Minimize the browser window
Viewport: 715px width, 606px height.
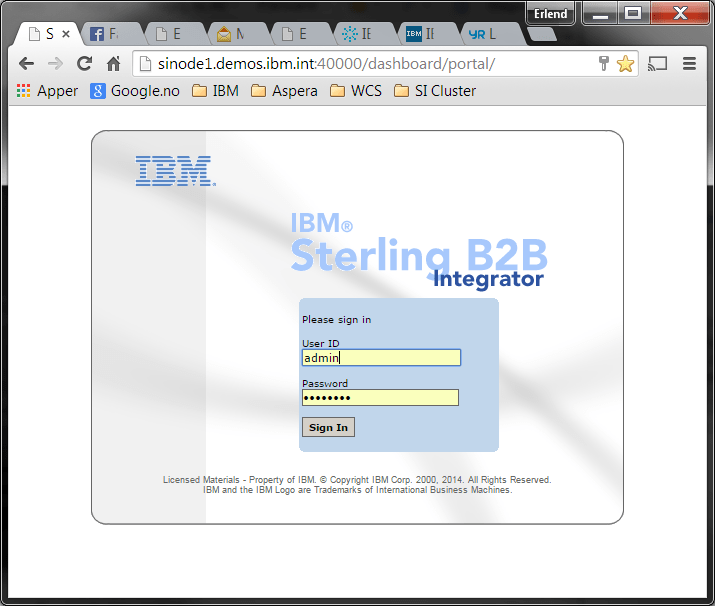click(x=601, y=13)
